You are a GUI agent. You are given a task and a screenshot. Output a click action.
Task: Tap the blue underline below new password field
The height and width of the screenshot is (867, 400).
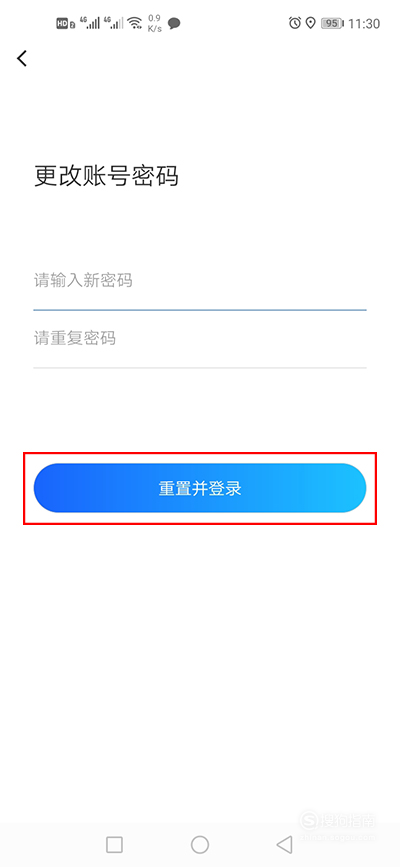200,310
